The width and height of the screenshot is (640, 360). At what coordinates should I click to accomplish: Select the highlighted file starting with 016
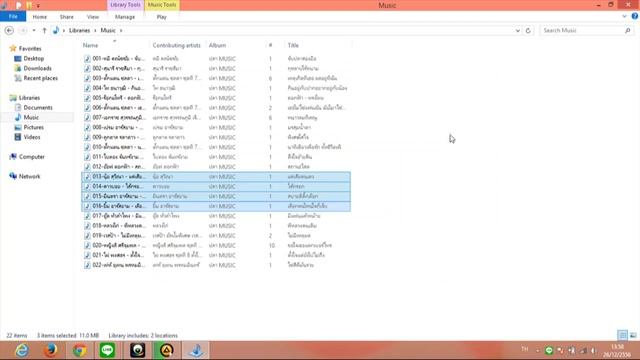pyautogui.click(x=216, y=206)
